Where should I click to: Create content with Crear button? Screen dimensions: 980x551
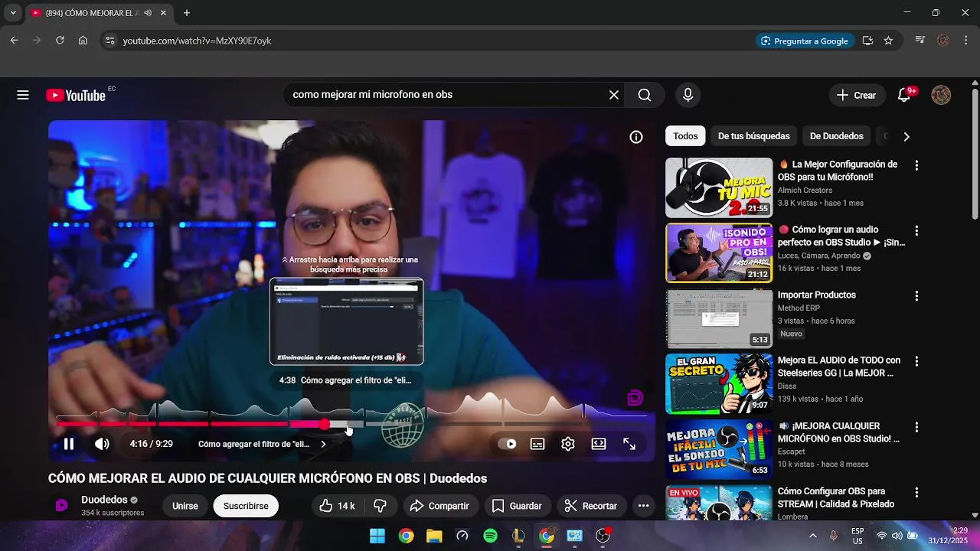tap(856, 95)
